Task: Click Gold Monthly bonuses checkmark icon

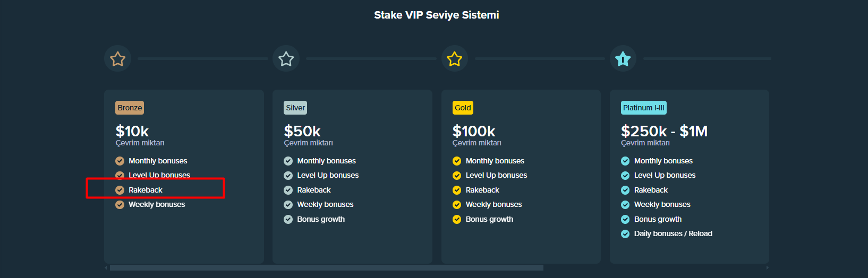Action: click(x=456, y=161)
